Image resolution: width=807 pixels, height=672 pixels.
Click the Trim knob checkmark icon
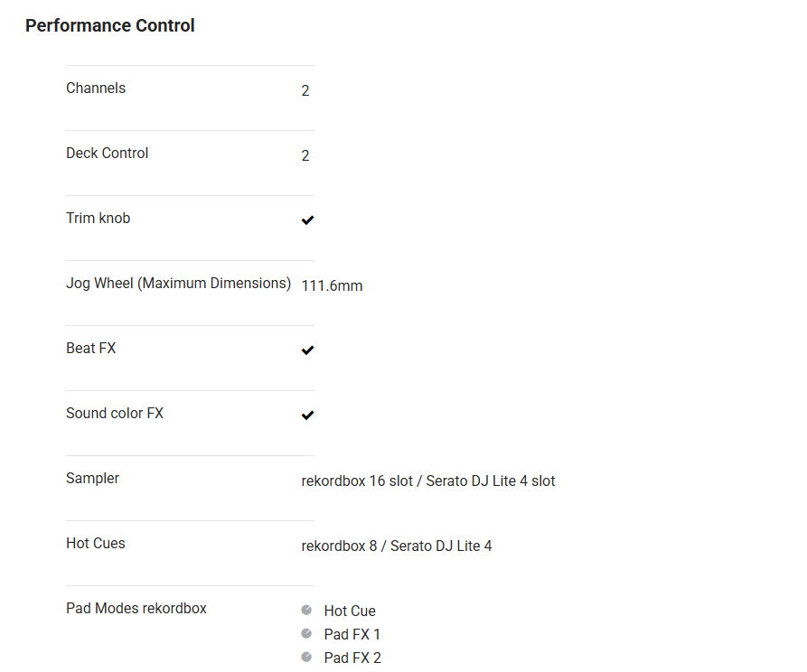307,220
